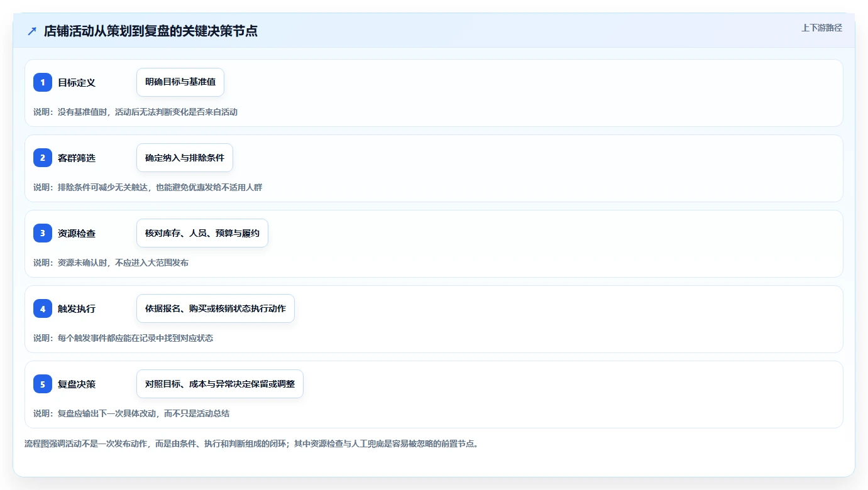Click the footer summary starting 流程图强调活动
This screenshot has width=868, height=490.
253,444
